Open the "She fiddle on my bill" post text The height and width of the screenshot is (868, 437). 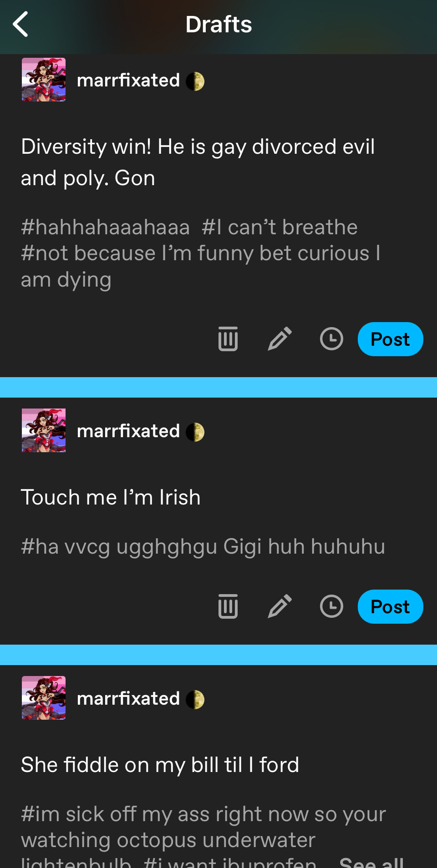[160, 765]
